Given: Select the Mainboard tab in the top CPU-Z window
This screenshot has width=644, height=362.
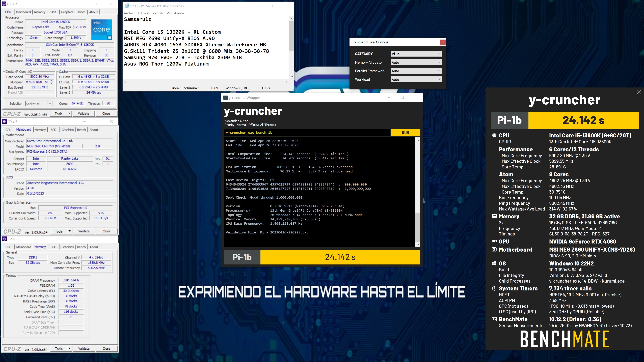Looking at the screenshot, I should tap(23, 12).
